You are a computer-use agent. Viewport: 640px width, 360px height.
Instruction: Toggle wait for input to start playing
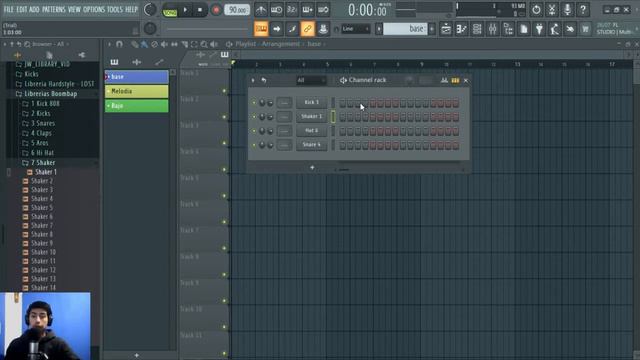276,9
